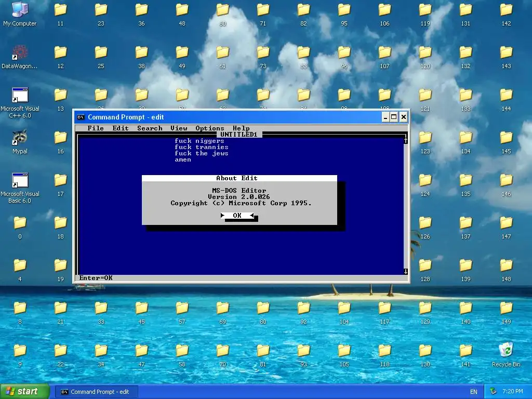Open the Options menu in MS-DOS Editor
Viewport: 532px width, 399px height.
click(x=210, y=128)
